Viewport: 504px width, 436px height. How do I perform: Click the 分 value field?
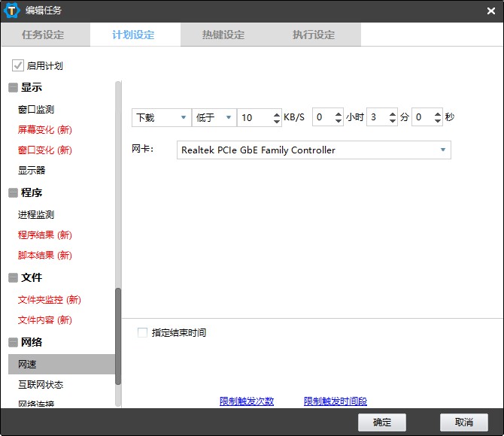[x=378, y=117]
